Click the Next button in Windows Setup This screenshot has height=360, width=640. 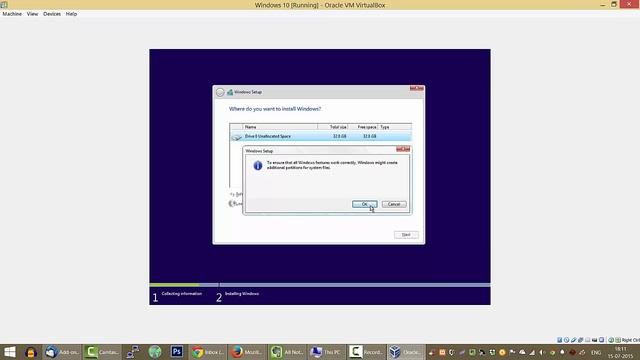pos(406,235)
